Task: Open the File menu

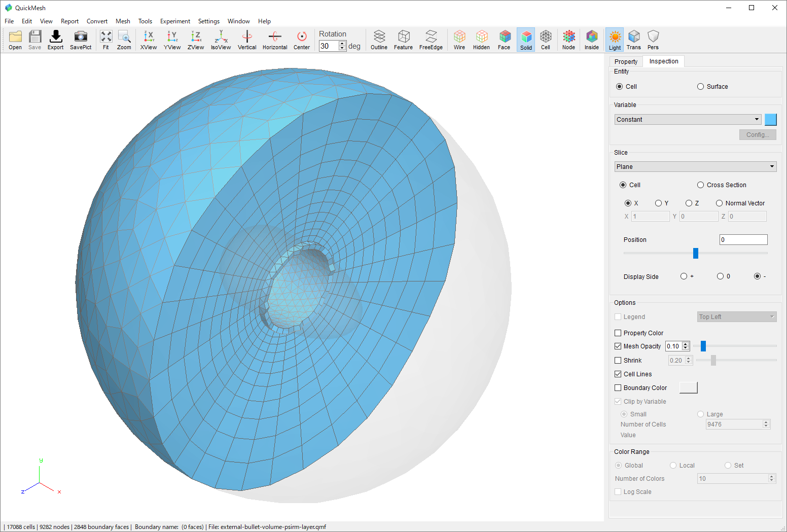Action: pyautogui.click(x=9, y=21)
